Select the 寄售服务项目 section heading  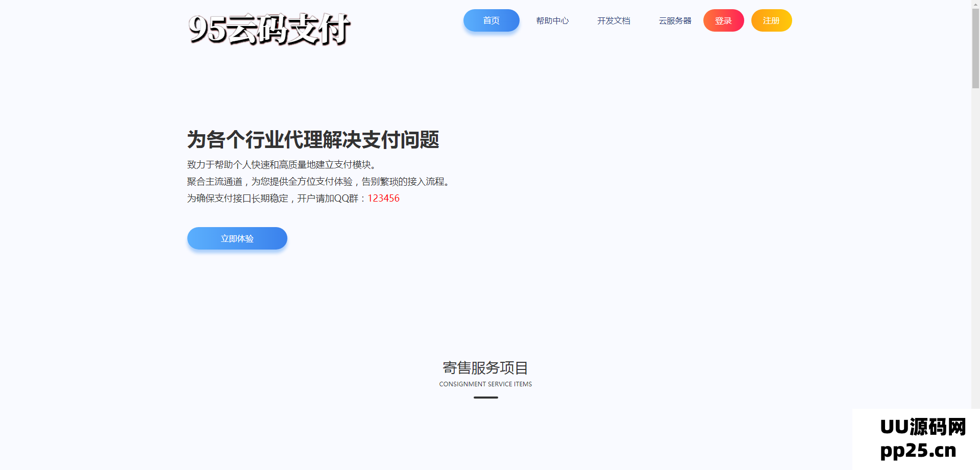pyautogui.click(x=485, y=368)
